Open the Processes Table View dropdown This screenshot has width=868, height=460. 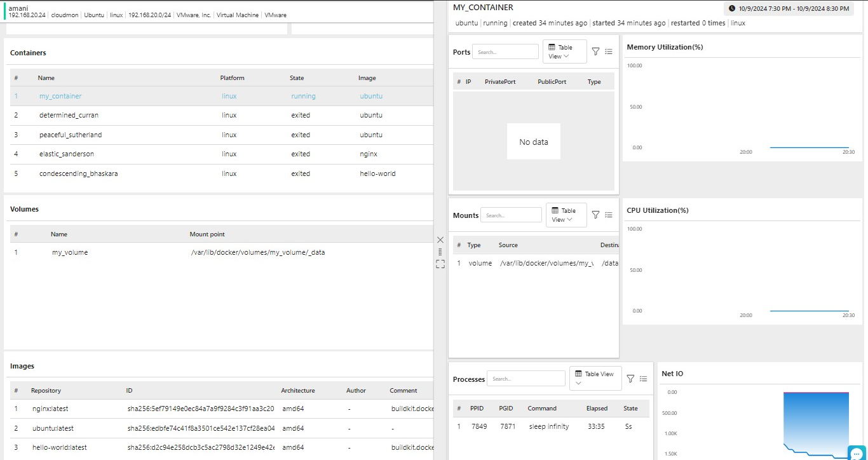pos(595,379)
